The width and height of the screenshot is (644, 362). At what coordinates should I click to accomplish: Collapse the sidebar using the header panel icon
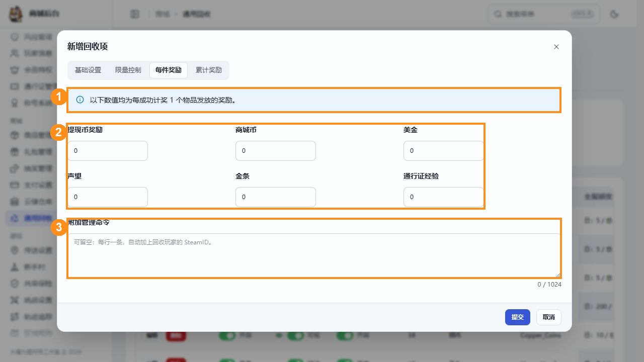[134, 14]
